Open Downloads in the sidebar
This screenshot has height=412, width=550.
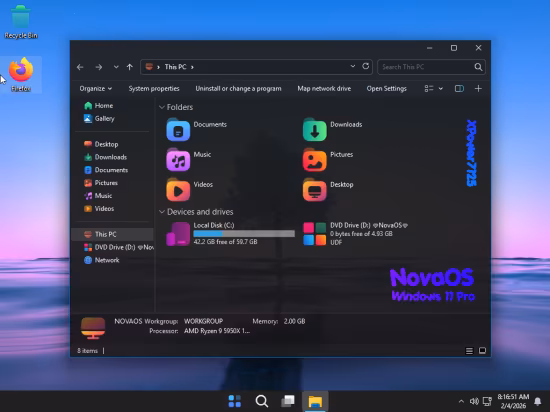[x=106, y=157]
